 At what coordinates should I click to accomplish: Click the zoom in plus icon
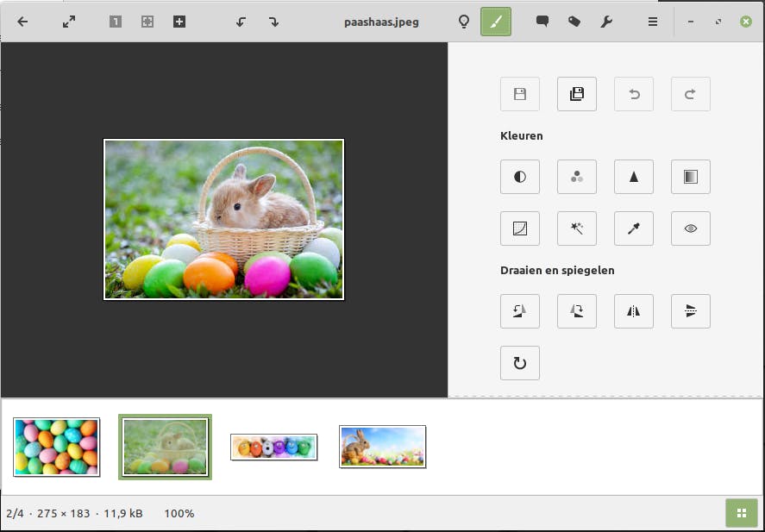179,22
